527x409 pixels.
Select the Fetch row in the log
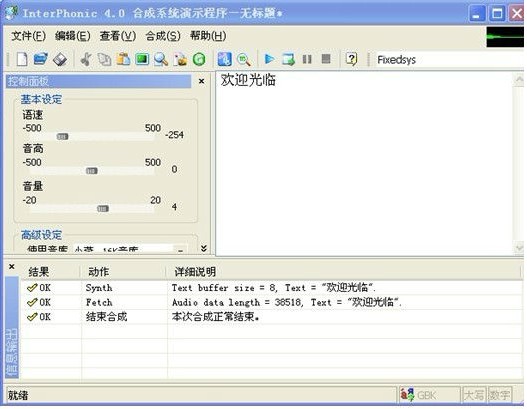[x=271, y=302]
